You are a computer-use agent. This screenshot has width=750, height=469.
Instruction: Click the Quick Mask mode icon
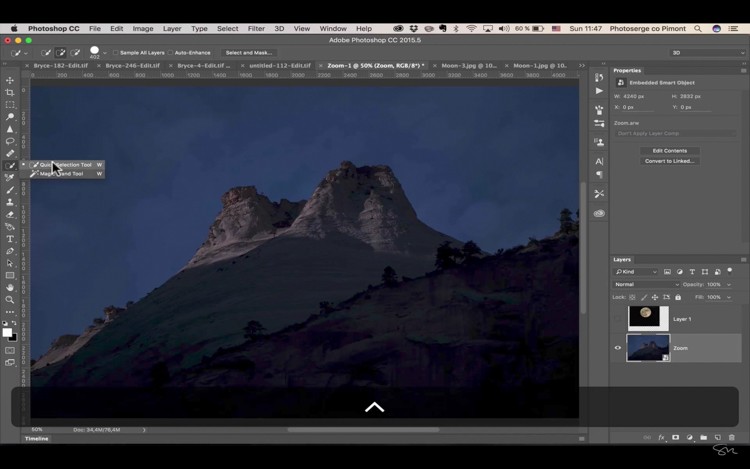tap(10, 350)
